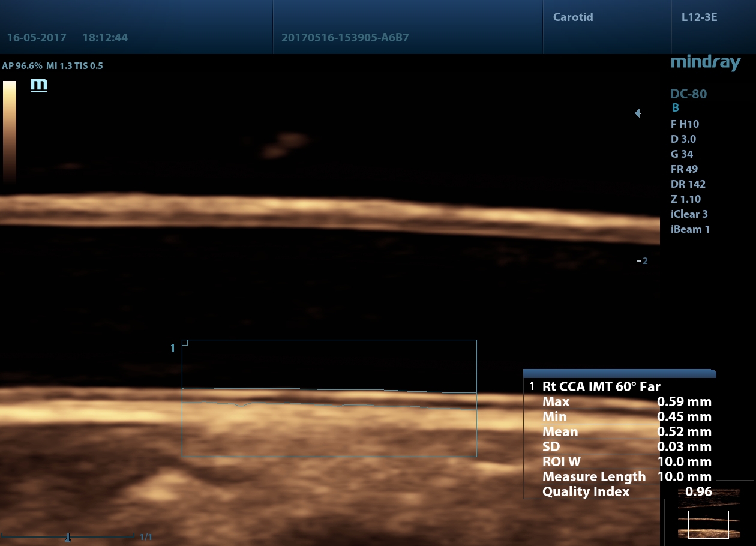
Task: Select the focus position arrow marker
Action: coord(638,113)
